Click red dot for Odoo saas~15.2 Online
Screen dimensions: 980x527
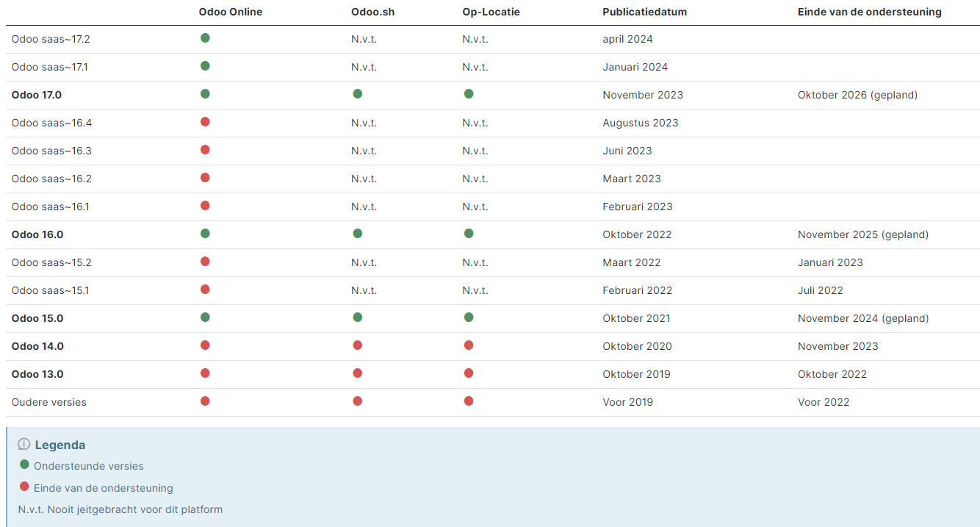point(205,261)
